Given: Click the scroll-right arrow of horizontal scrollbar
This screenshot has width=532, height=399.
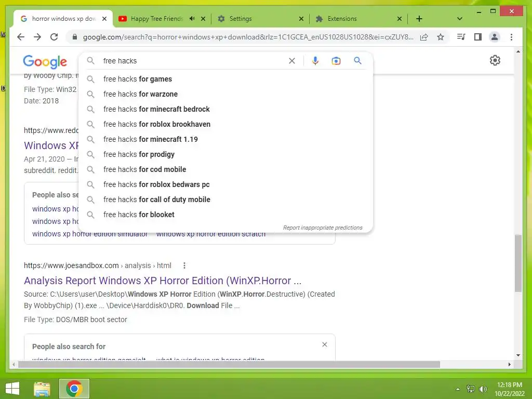Looking at the screenshot, I should [x=509, y=364].
